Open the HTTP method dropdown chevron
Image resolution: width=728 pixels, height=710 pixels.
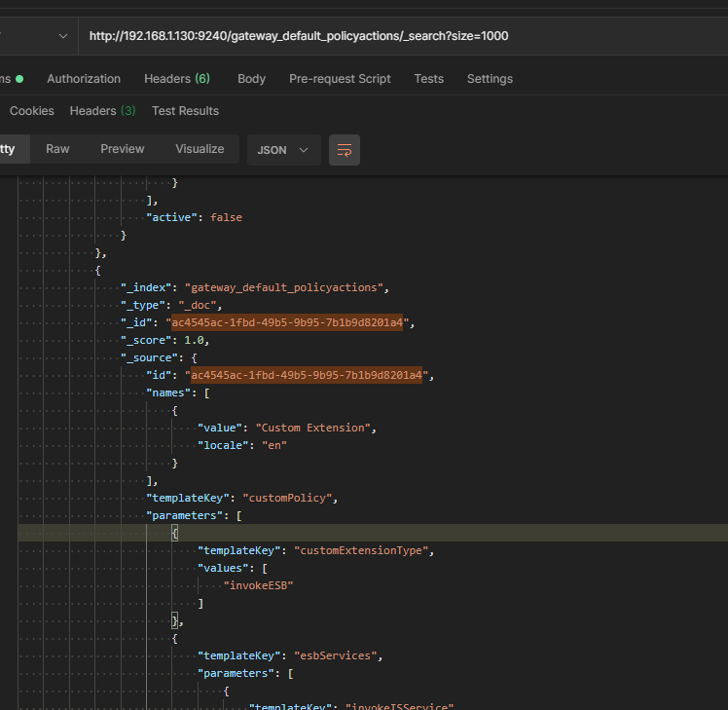tap(64, 36)
